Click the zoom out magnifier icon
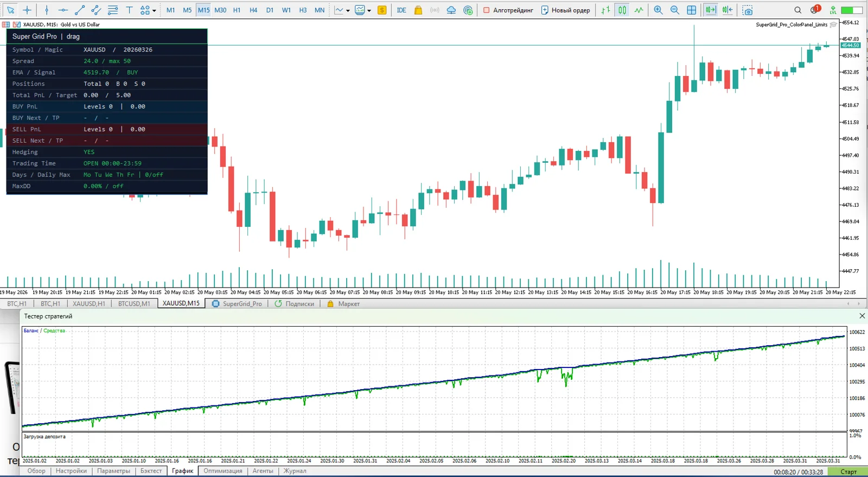This screenshot has height=477, width=868. (x=675, y=10)
